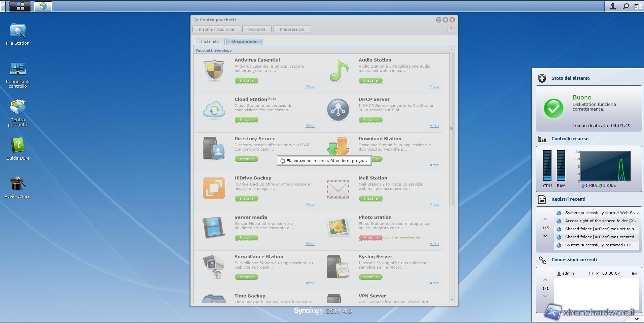Collapse widget panel with bottom chevron

636,319
